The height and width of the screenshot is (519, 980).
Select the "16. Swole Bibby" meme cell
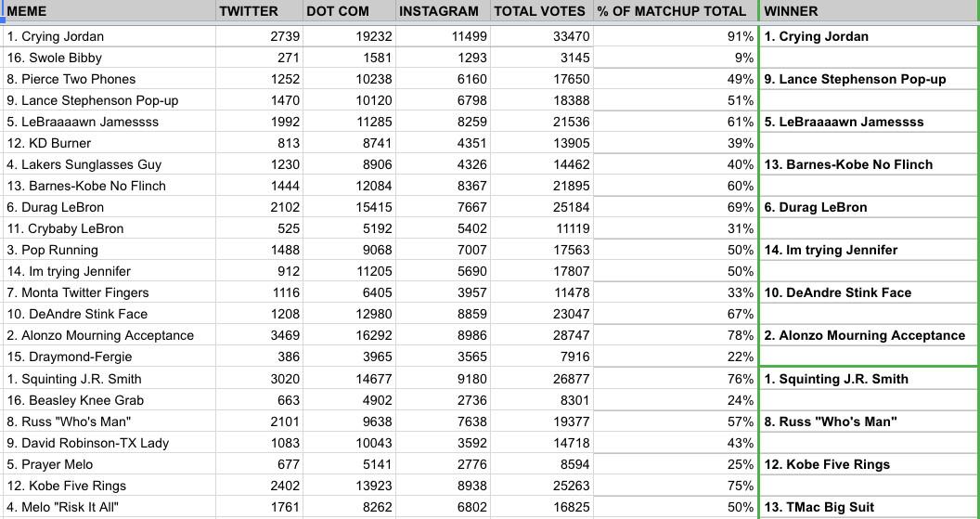(109, 58)
